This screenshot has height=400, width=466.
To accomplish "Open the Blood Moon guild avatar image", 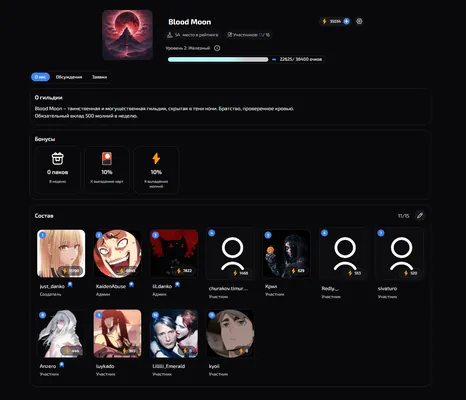I will (127, 35).
